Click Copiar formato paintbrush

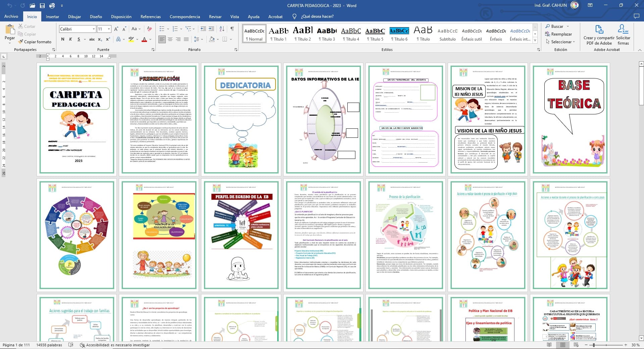35,42
